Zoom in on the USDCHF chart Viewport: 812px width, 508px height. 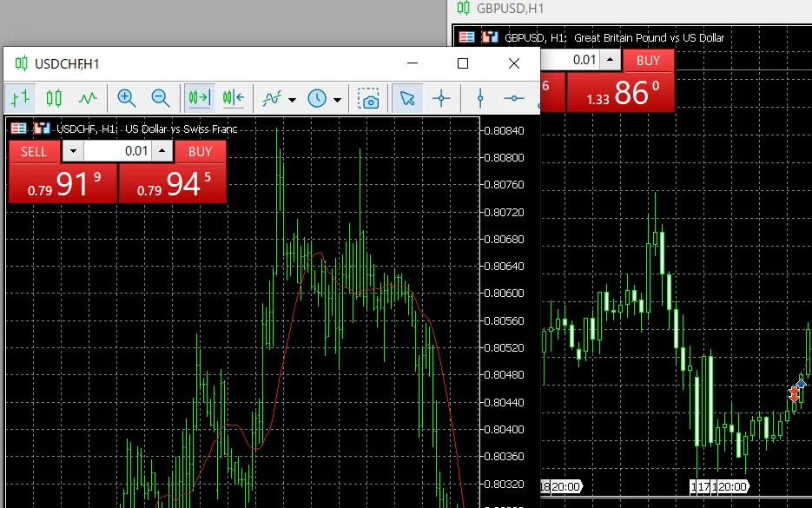pyautogui.click(x=127, y=98)
